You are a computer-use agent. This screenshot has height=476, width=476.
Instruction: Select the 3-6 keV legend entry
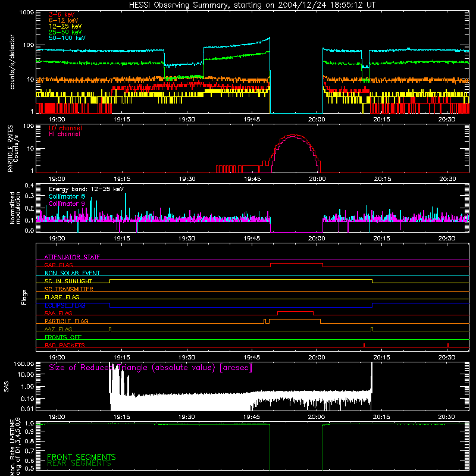pos(62,14)
